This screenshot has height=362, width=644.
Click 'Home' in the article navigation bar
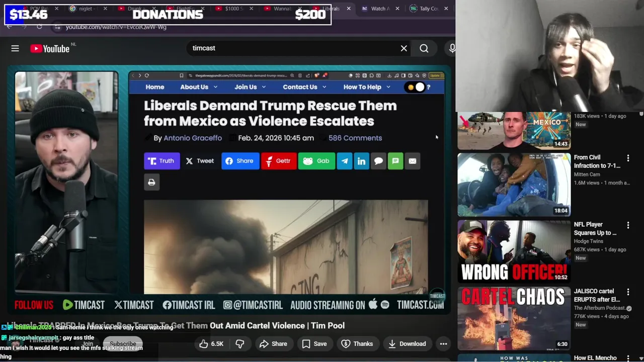pos(155,87)
